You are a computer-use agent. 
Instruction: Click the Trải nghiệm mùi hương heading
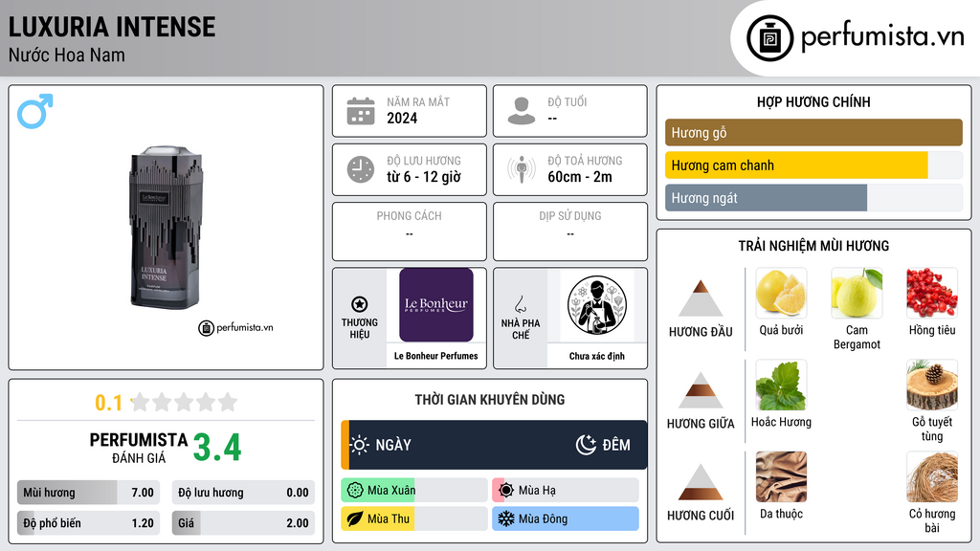pyautogui.click(x=813, y=246)
